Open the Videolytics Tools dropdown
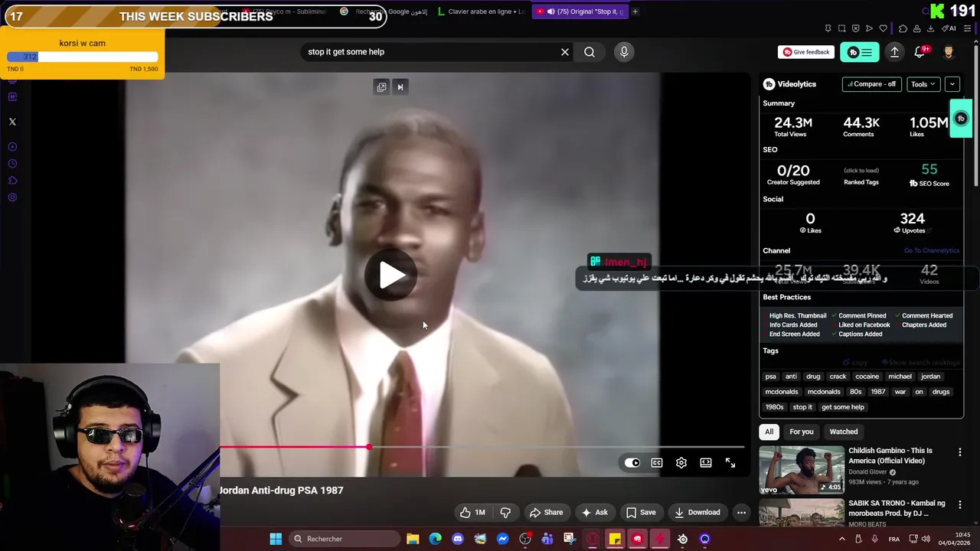This screenshot has width=980, height=551. (x=923, y=84)
